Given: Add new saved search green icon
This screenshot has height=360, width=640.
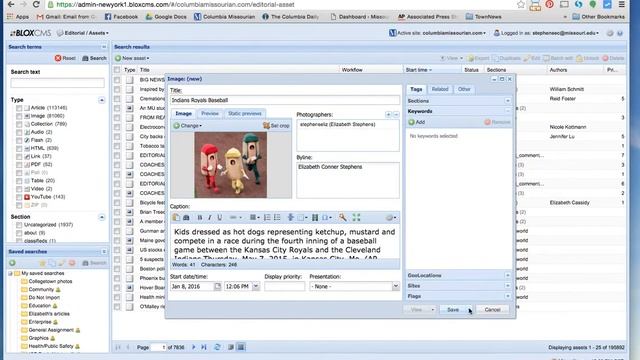Looking at the screenshot, I should pyautogui.click(x=12, y=263).
